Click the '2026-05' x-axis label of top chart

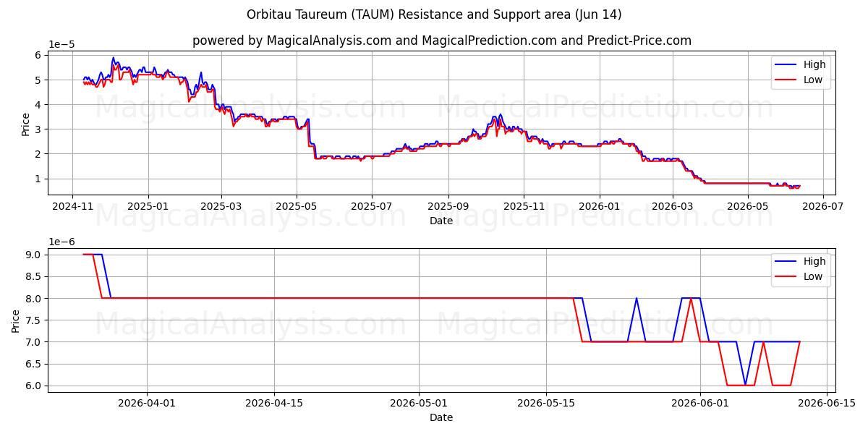pos(748,206)
